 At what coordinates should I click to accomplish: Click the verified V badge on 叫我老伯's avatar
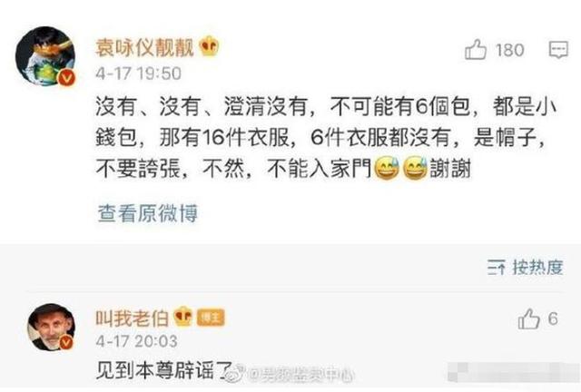tap(66, 342)
